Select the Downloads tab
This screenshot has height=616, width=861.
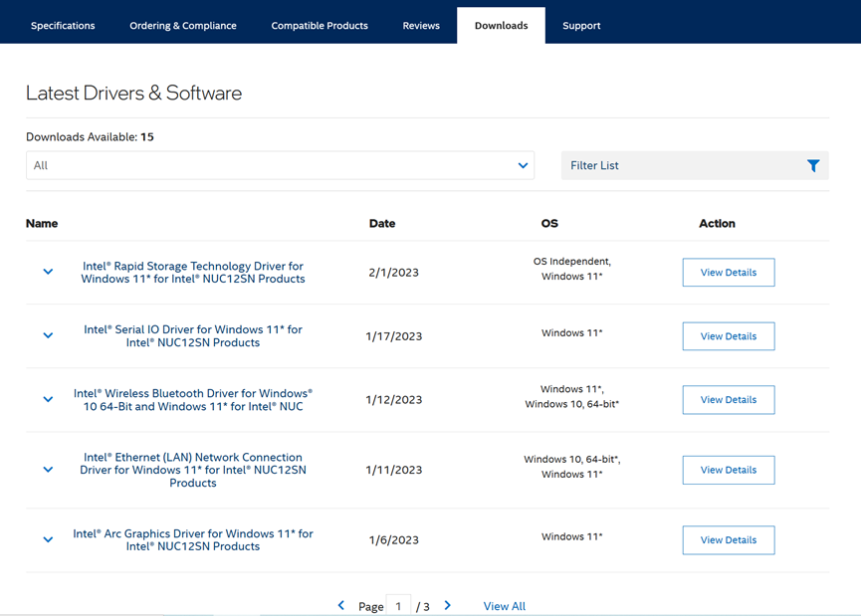(x=502, y=26)
